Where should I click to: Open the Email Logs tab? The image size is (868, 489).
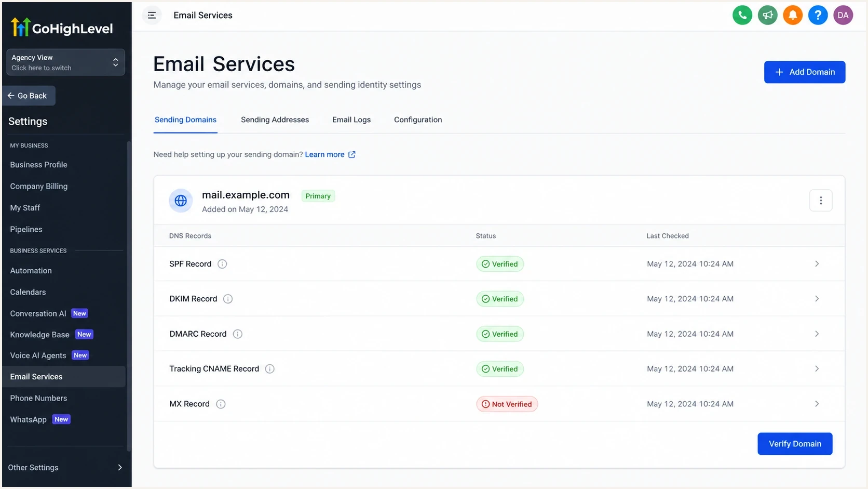click(x=351, y=120)
